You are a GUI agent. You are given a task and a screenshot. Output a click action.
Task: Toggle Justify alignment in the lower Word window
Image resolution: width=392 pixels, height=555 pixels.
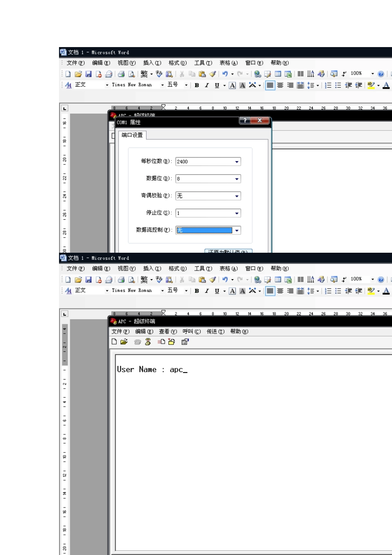pyautogui.click(x=270, y=291)
